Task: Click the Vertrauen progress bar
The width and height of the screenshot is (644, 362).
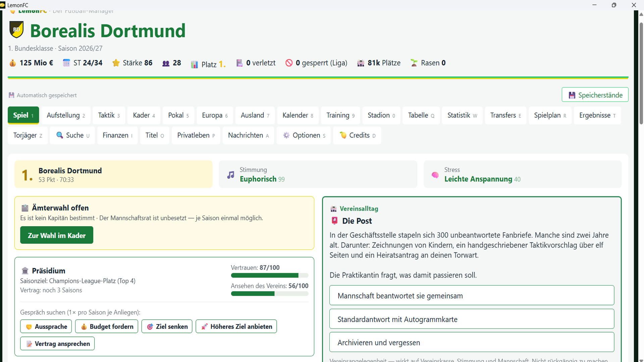Action: pyautogui.click(x=270, y=276)
